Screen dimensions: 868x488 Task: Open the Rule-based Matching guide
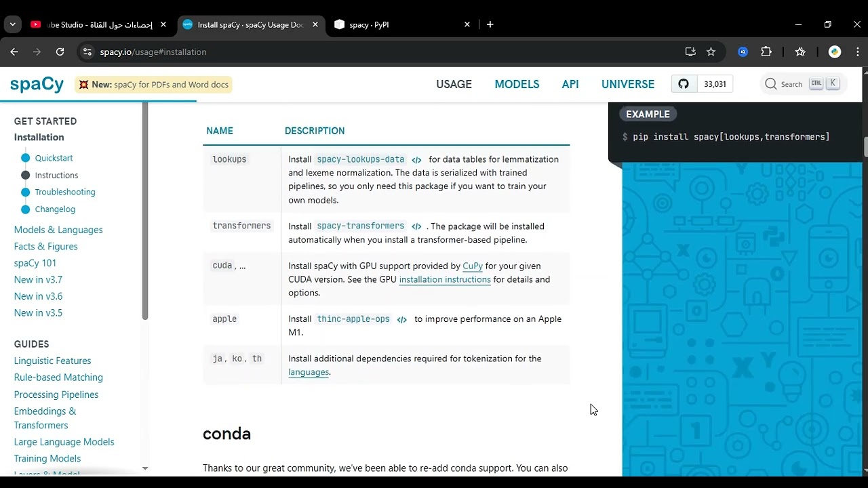click(58, 378)
